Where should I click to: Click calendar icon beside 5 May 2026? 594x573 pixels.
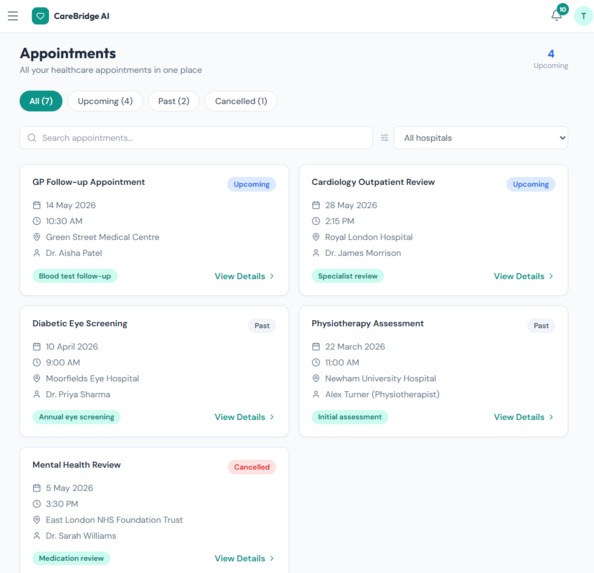(37, 488)
